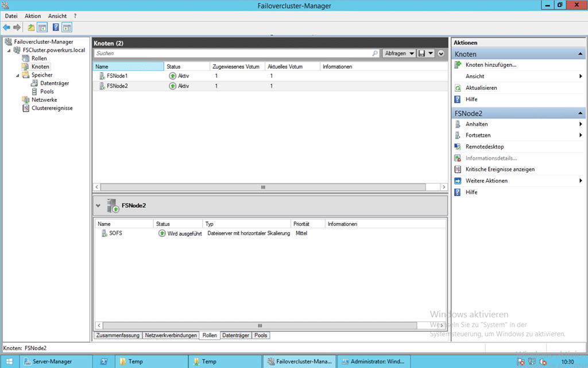Image resolution: width=588 pixels, height=368 pixels.
Task: Collapse the FSNode2 actions section
Action: [x=580, y=113]
